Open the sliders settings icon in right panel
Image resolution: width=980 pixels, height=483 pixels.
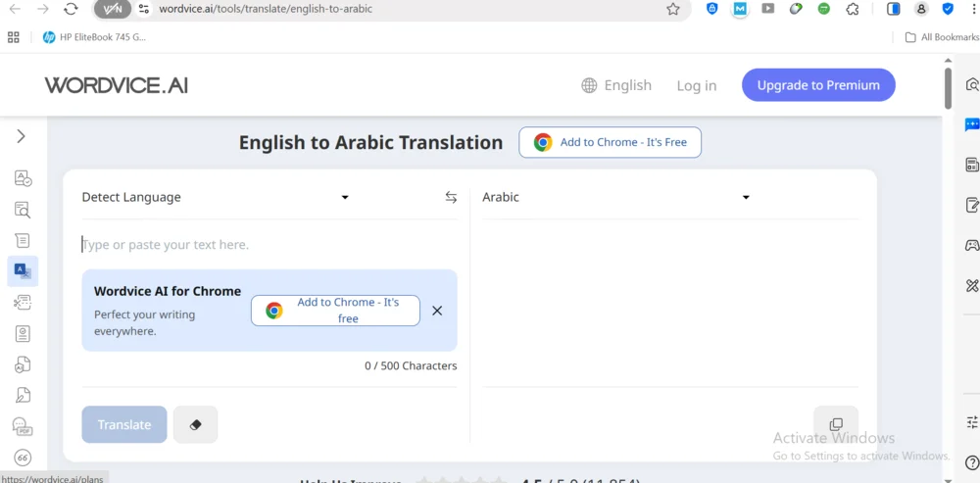pyautogui.click(x=972, y=421)
